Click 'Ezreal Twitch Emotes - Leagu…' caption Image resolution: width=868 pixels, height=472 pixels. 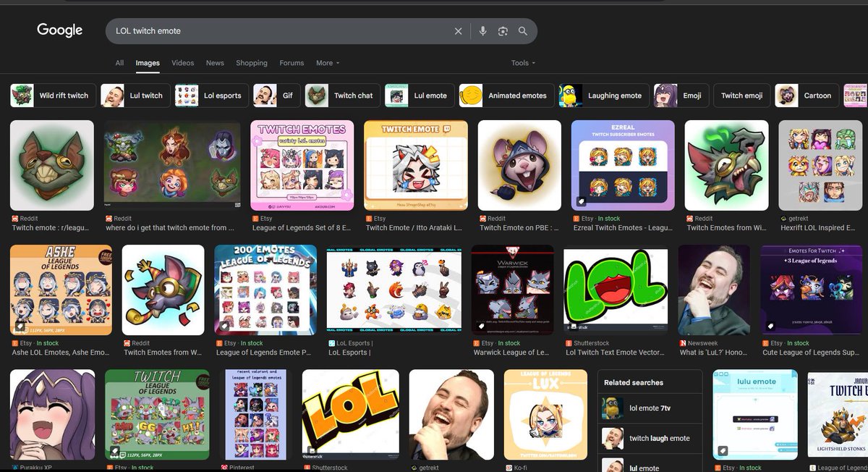pos(623,227)
